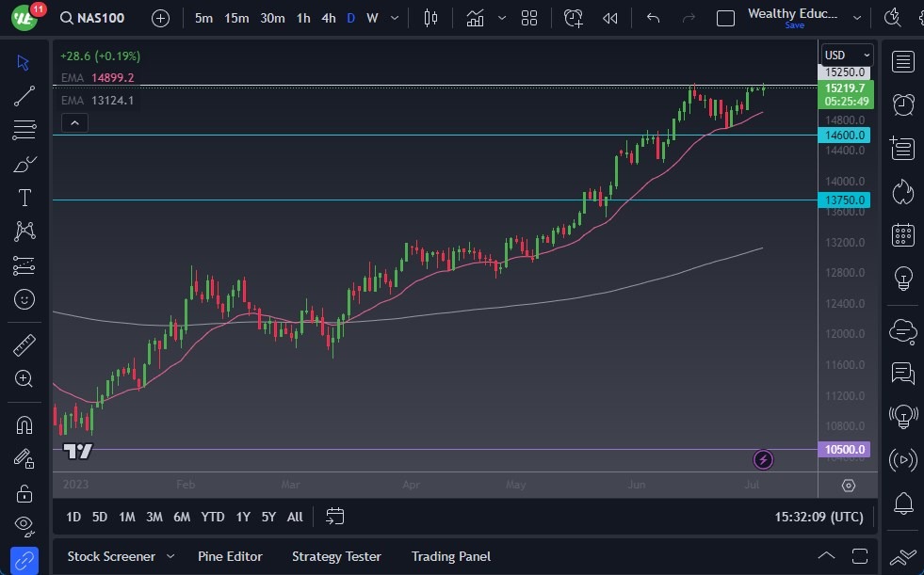Open the economic calendar panel
The height and width of the screenshot is (575, 924).
901,234
